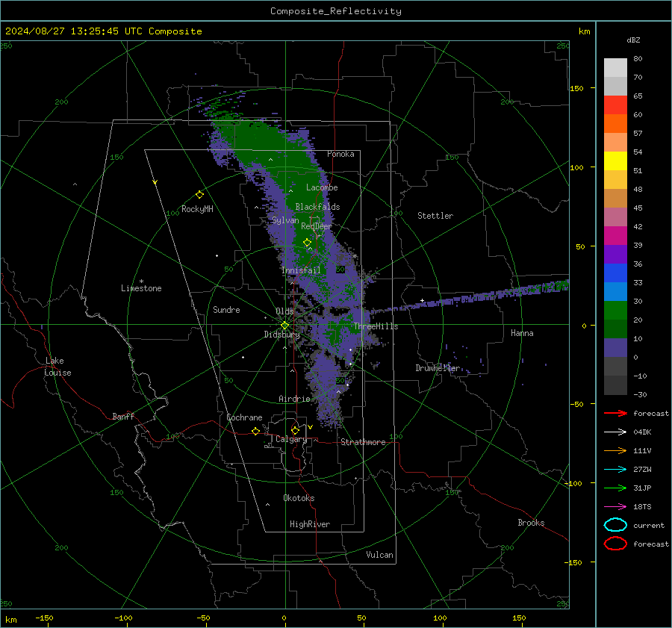Click the Sylvan town label
This screenshot has width=672, height=628.
click(285, 220)
